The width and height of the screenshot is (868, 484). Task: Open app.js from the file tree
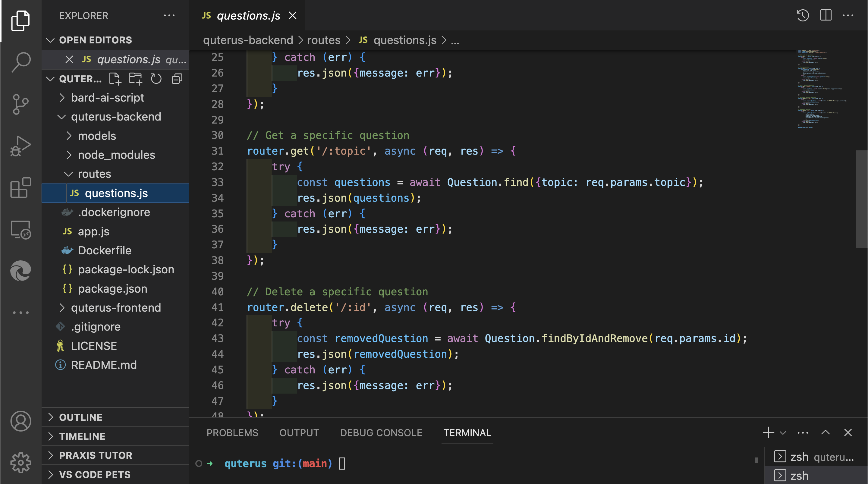[x=93, y=231]
